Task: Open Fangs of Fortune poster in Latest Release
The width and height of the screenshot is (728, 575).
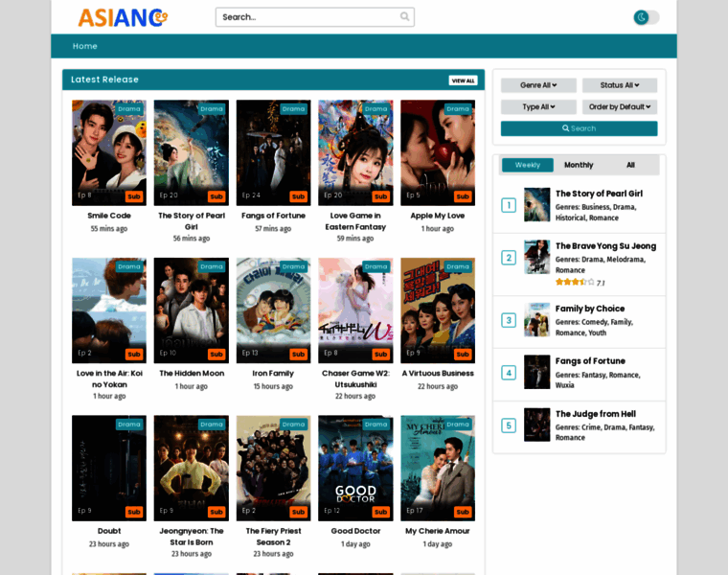Action: (x=273, y=152)
